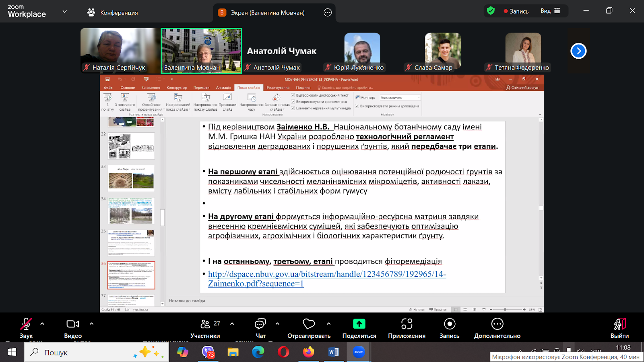Expand audio options caret next to Звук
The image size is (644, 362).
pyautogui.click(x=42, y=323)
